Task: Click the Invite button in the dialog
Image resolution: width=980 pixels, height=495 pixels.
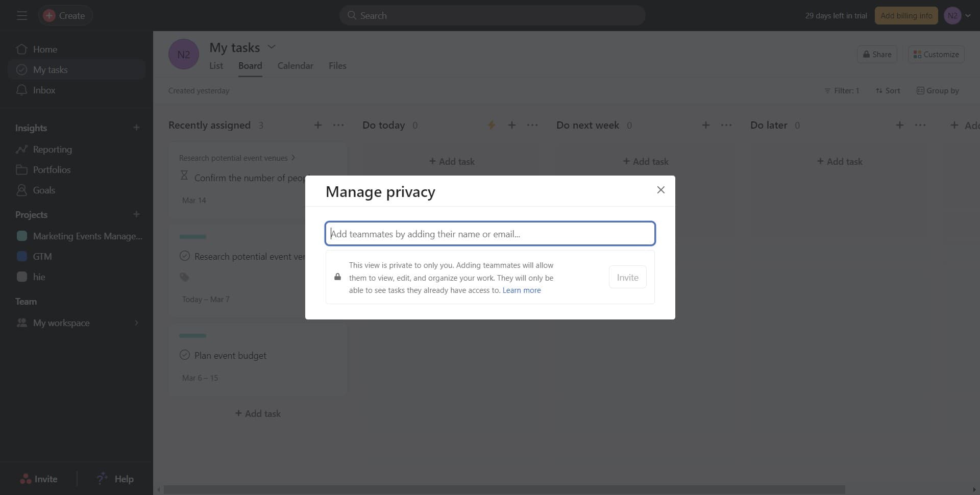Action: click(627, 277)
